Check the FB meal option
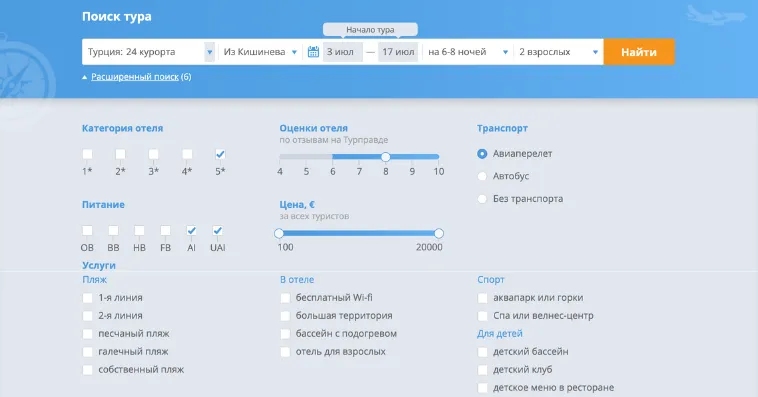This screenshot has width=758, height=397. [x=165, y=231]
